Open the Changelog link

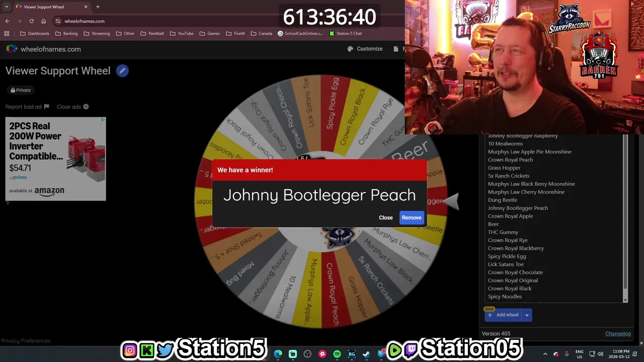pos(618,334)
